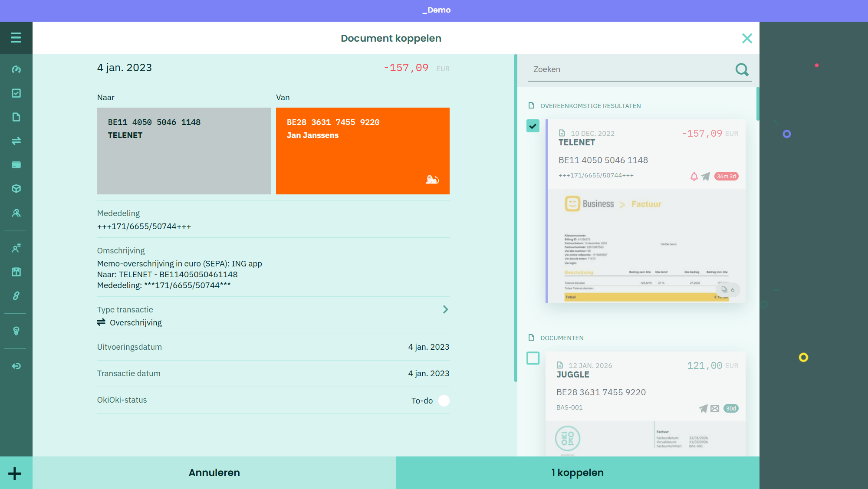868x489 pixels.
Task: Uncheck the TELENET matching document checkbox
Action: (533, 126)
